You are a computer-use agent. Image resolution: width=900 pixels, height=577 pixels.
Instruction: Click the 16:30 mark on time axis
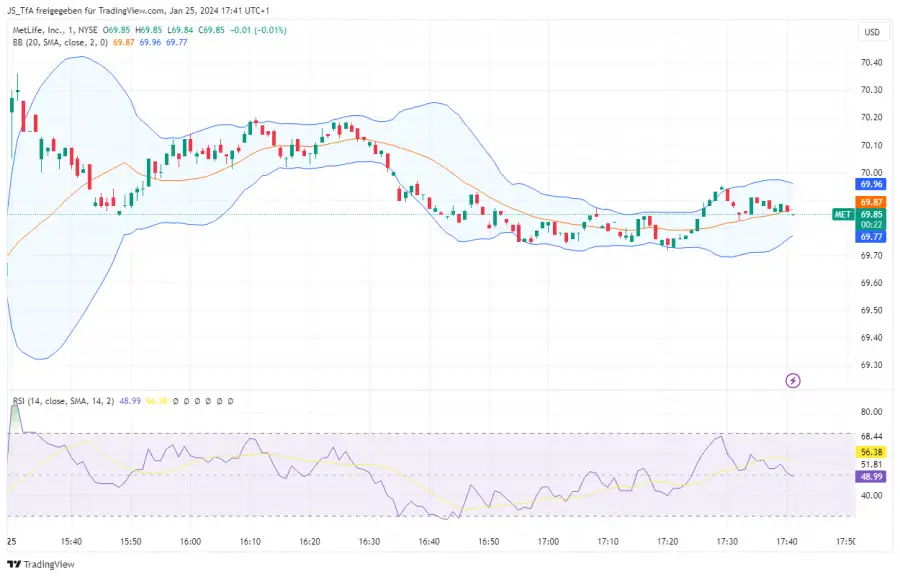click(369, 541)
